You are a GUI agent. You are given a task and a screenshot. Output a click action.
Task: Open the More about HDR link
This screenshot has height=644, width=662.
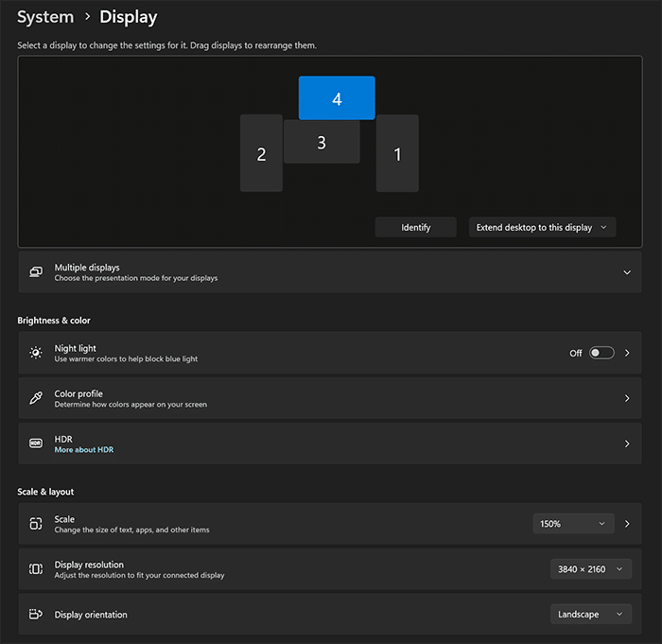coord(84,450)
